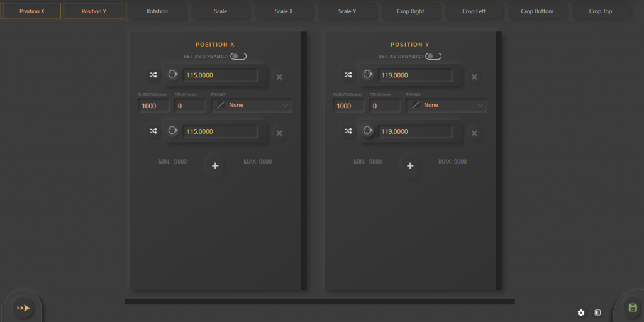Select the Rotation tab
The image size is (644, 322).
(157, 11)
